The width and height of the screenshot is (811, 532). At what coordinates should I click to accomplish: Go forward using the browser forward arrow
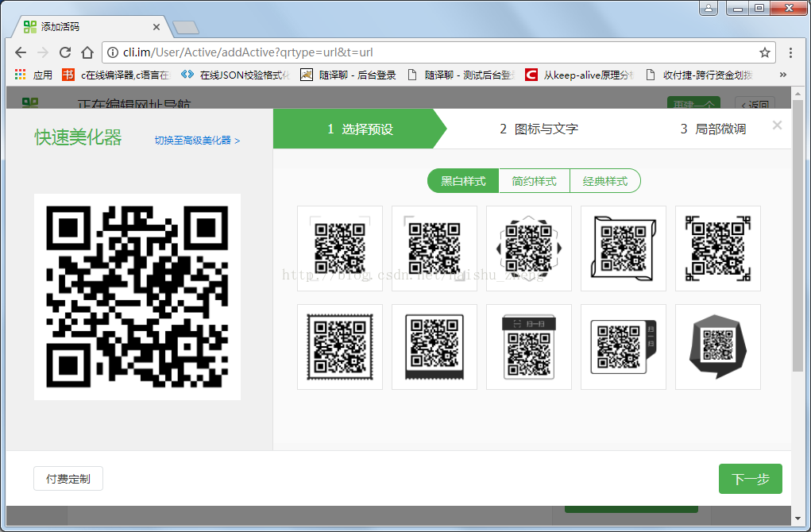pyautogui.click(x=43, y=52)
